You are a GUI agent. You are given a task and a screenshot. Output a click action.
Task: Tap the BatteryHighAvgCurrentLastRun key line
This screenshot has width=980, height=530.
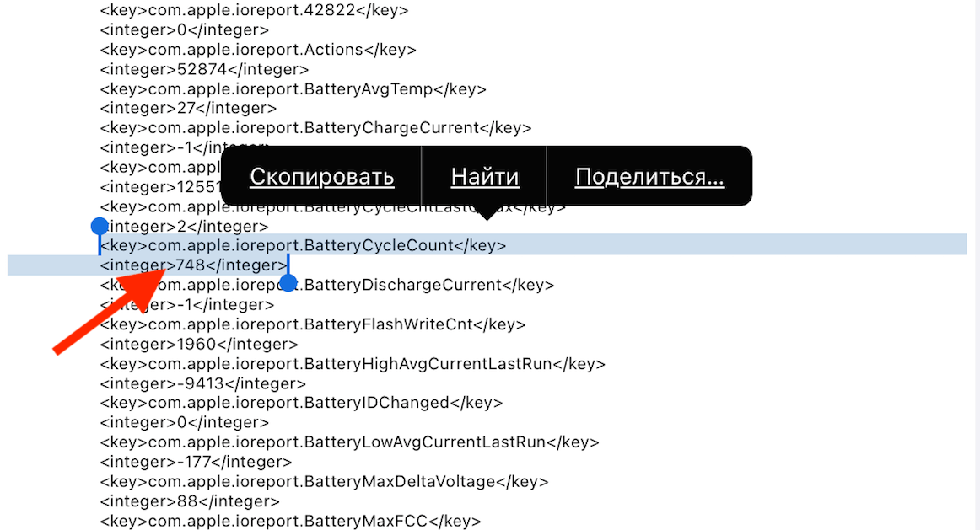coord(352,364)
